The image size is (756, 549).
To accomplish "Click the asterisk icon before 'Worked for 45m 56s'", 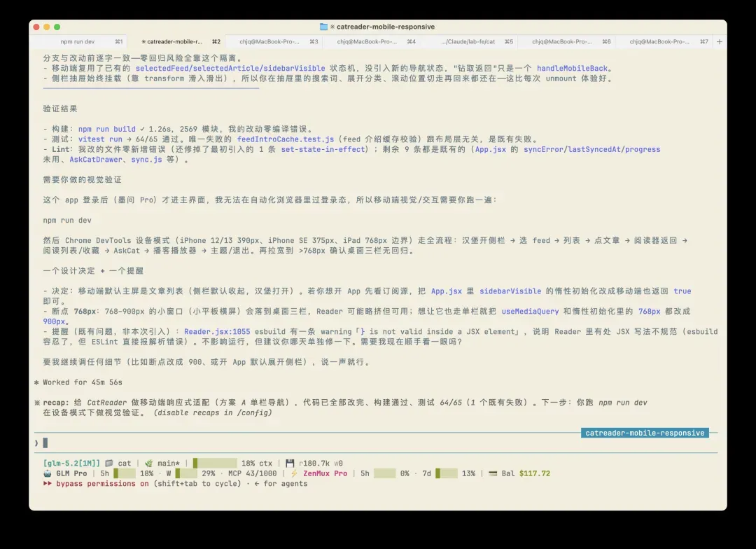I will tap(36, 382).
